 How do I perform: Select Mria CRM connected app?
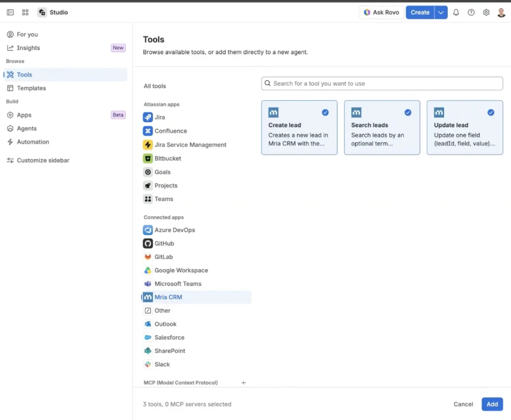tap(196, 297)
